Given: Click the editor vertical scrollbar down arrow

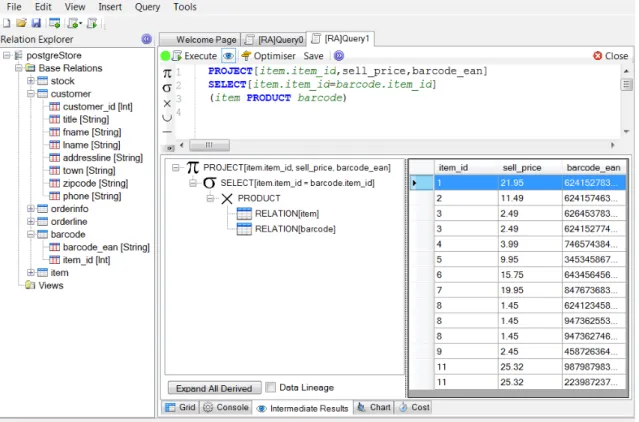Looking at the screenshot, I should (626, 132).
